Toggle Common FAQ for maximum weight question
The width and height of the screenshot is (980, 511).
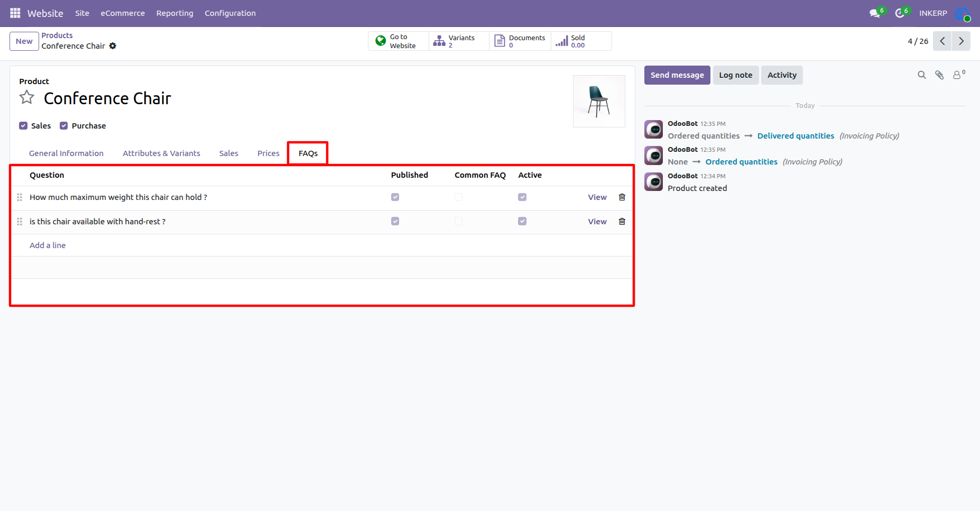click(458, 197)
